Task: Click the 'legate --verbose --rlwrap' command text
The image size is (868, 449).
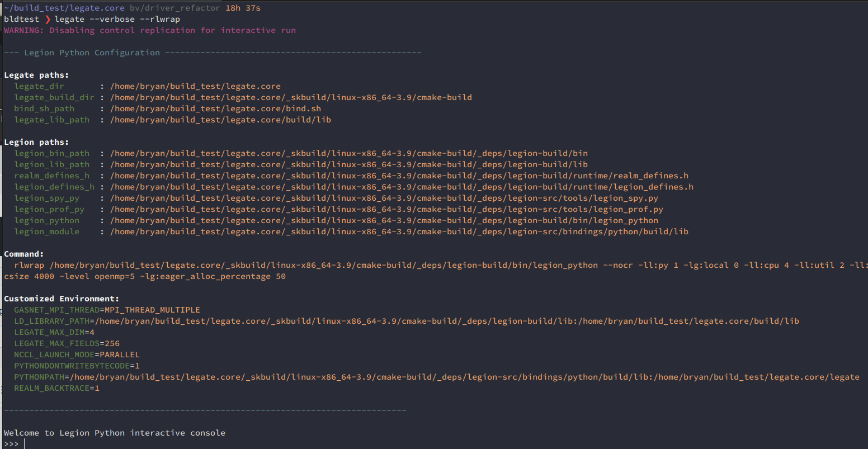Action: coord(117,19)
